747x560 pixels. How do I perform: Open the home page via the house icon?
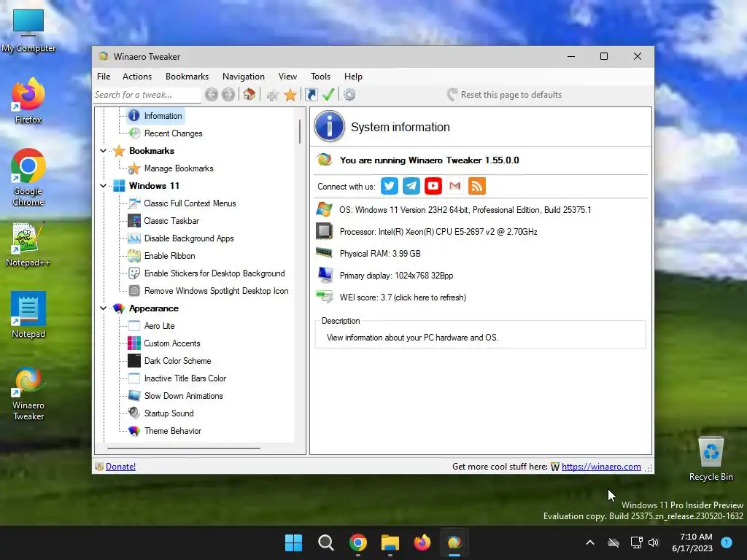(x=249, y=94)
